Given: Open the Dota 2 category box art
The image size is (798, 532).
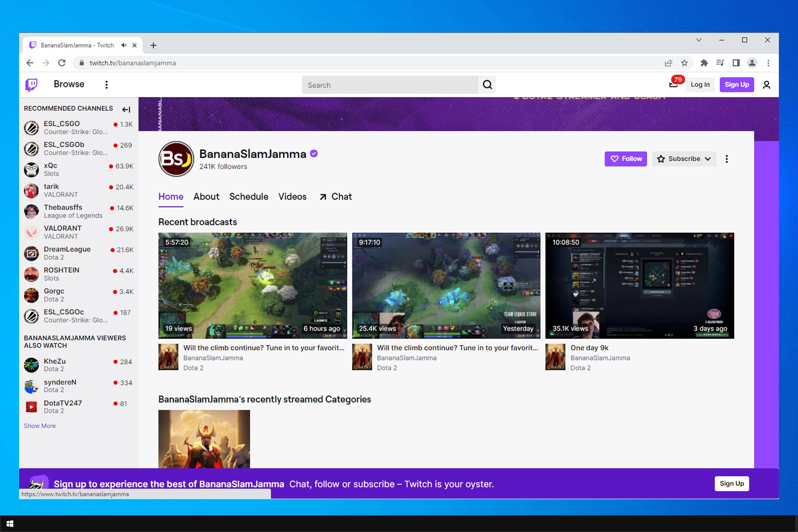Looking at the screenshot, I should pyautogui.click(x=204, y=439).
